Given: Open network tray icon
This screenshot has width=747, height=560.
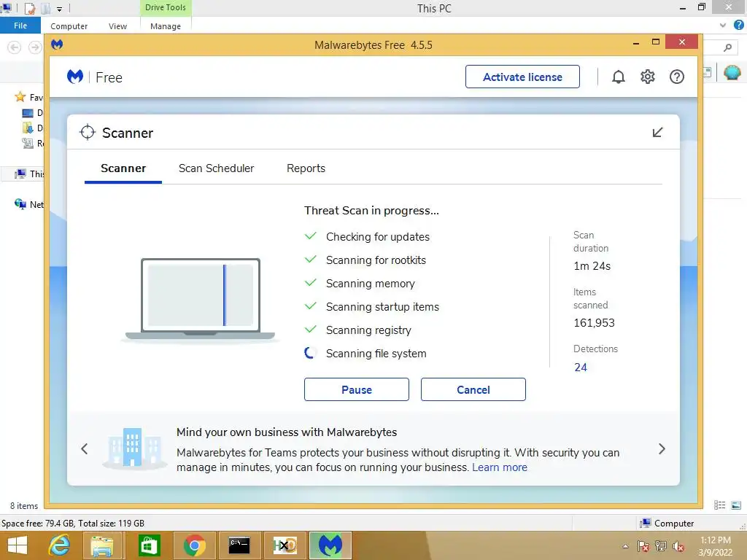Looking at the screenshot, I should point(661,546).
